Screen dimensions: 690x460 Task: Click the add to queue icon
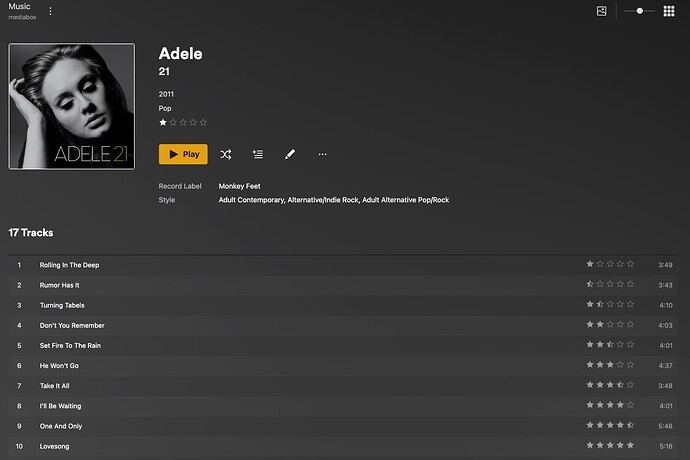[258, 154]
